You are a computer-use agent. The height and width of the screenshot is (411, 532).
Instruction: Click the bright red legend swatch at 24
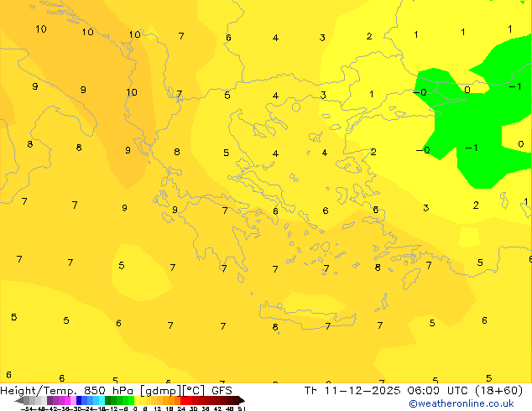pyautogui.click(x=183, y=400)
